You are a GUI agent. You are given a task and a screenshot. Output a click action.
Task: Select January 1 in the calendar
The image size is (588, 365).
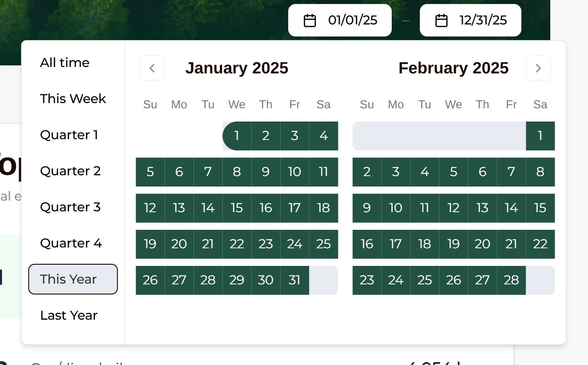point(237,136)
